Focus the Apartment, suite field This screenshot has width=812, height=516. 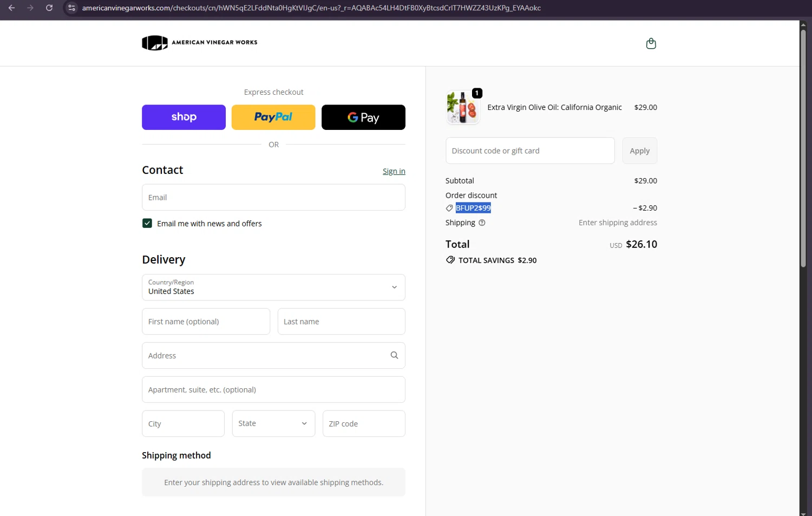pyautogui.click(x=273, y=389)
